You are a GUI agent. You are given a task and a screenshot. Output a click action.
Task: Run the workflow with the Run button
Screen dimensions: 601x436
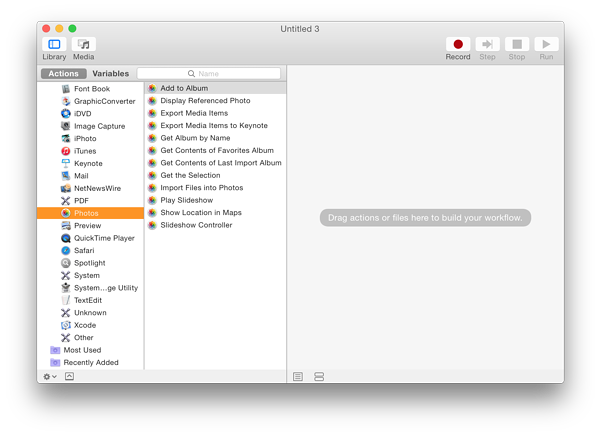pos(546,44)
